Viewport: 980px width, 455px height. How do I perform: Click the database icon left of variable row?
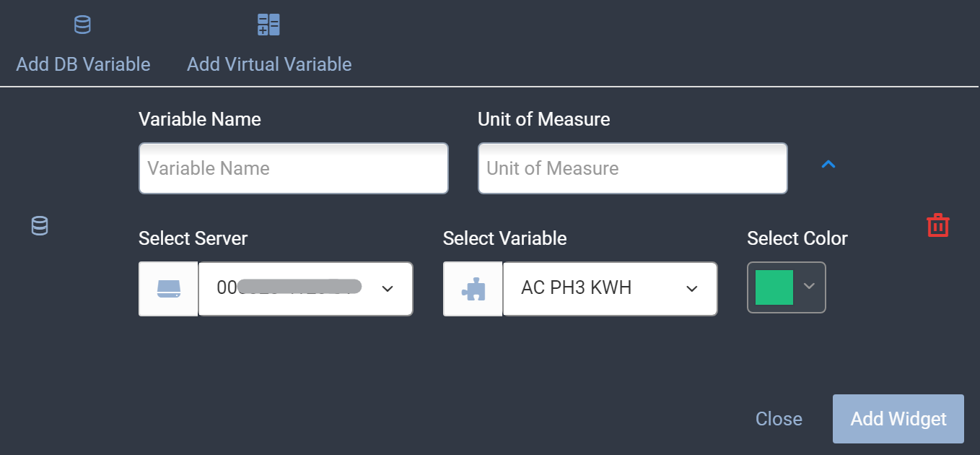click(40, 226)
